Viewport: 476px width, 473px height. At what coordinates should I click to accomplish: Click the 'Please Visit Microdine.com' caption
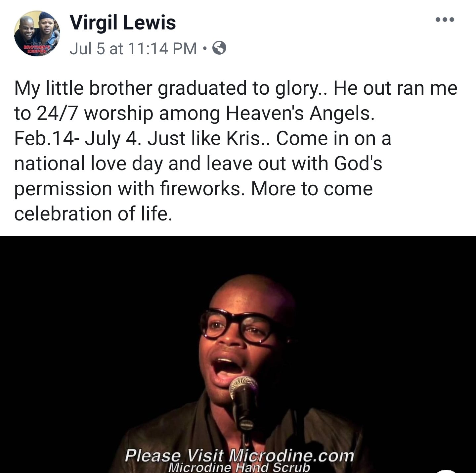pos(239,455)
